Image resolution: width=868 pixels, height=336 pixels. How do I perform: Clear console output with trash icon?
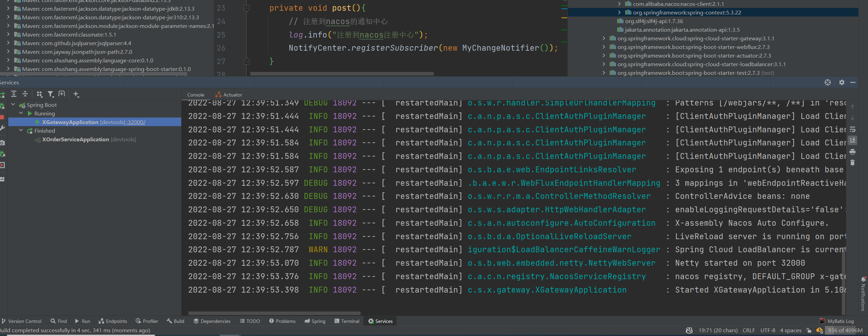[x=852, y=162]
